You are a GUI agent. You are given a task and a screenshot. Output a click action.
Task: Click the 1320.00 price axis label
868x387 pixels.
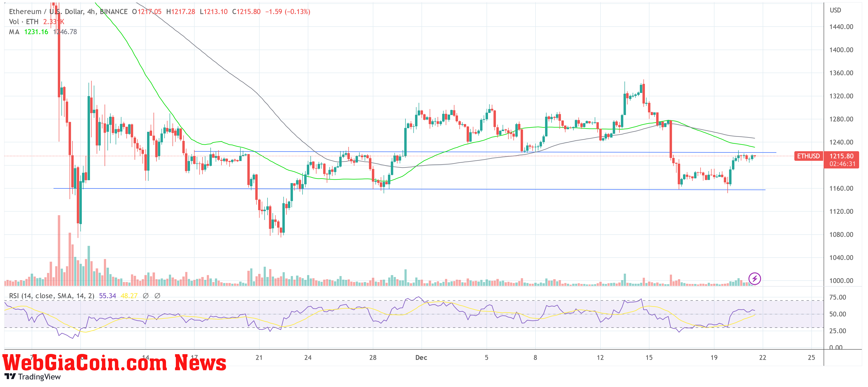[x=841, y=96]
